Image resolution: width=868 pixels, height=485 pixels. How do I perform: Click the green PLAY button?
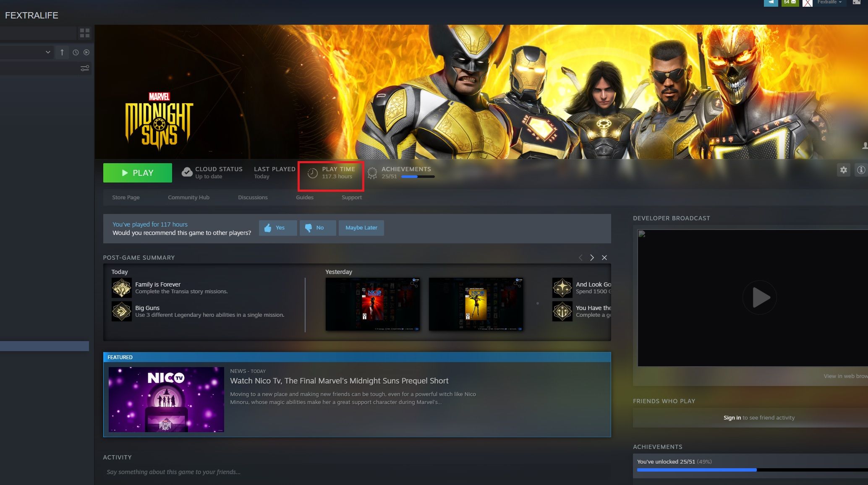(x=138, y=173)
